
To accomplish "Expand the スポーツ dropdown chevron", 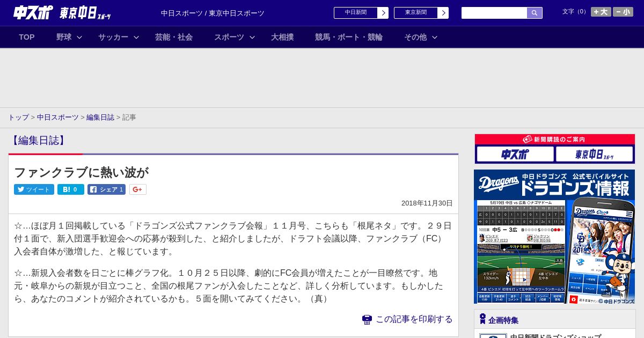I will 252,37.
